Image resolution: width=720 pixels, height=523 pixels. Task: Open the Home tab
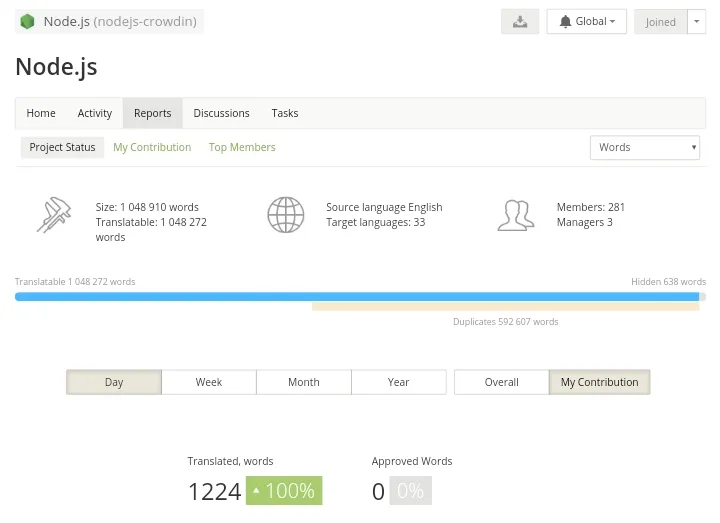point(41,113)
